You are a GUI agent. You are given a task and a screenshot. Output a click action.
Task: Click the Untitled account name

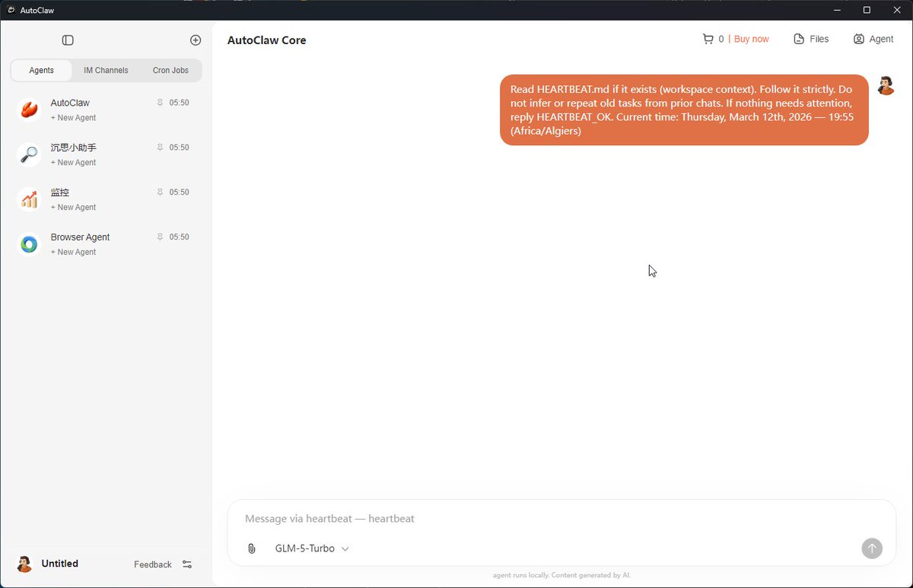60,564
